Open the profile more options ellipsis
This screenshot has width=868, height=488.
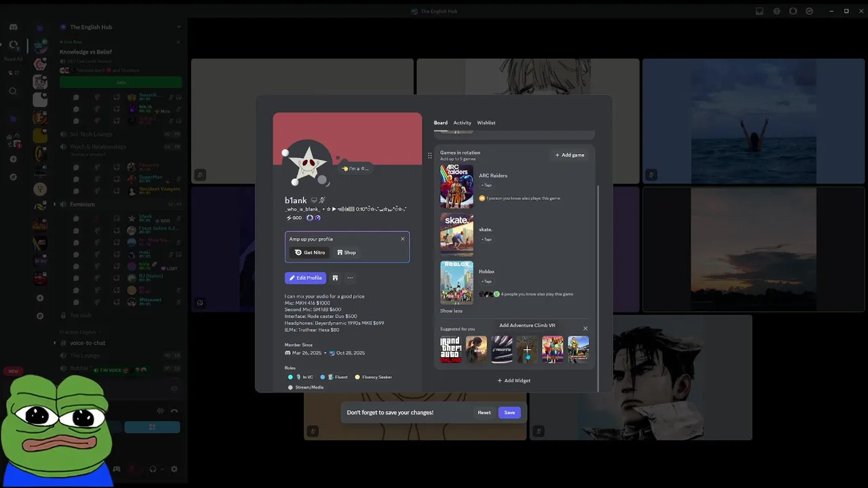pyautogui.click(x=350, y=278)
